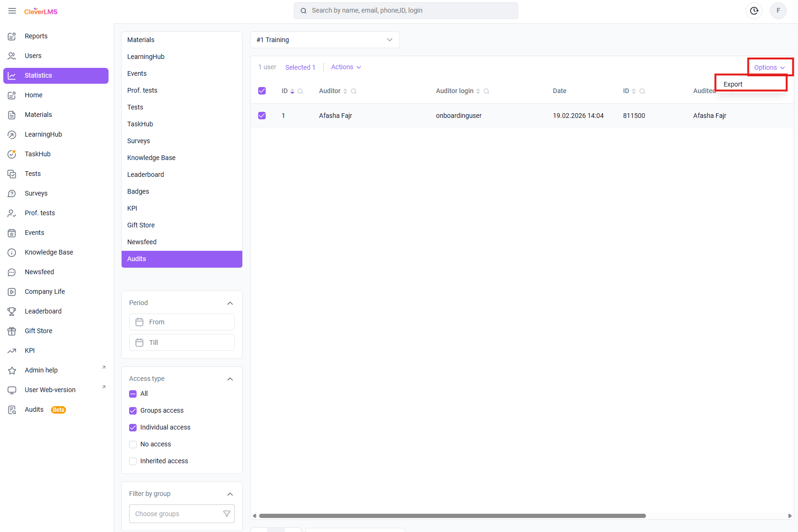Uncheck the Groups access checkbox
The height and width of the screenshot is (532, 798).
coord(133,410)
